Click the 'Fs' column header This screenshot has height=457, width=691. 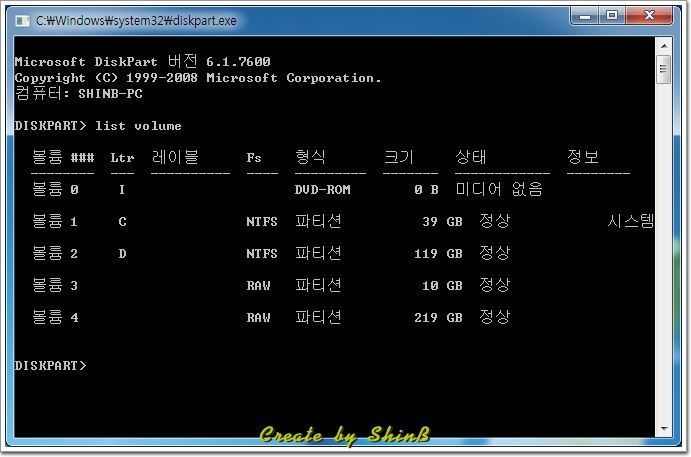click(x=254, y=158)
